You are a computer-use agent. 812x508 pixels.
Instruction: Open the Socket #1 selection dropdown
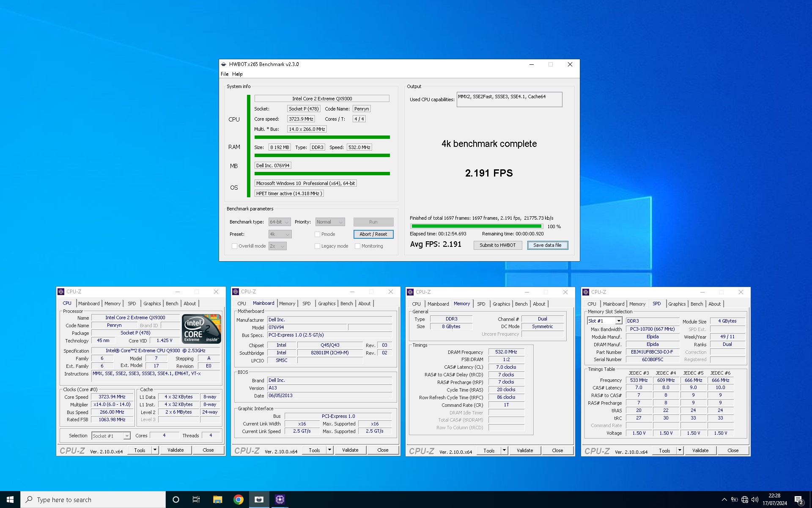point(111,436)
